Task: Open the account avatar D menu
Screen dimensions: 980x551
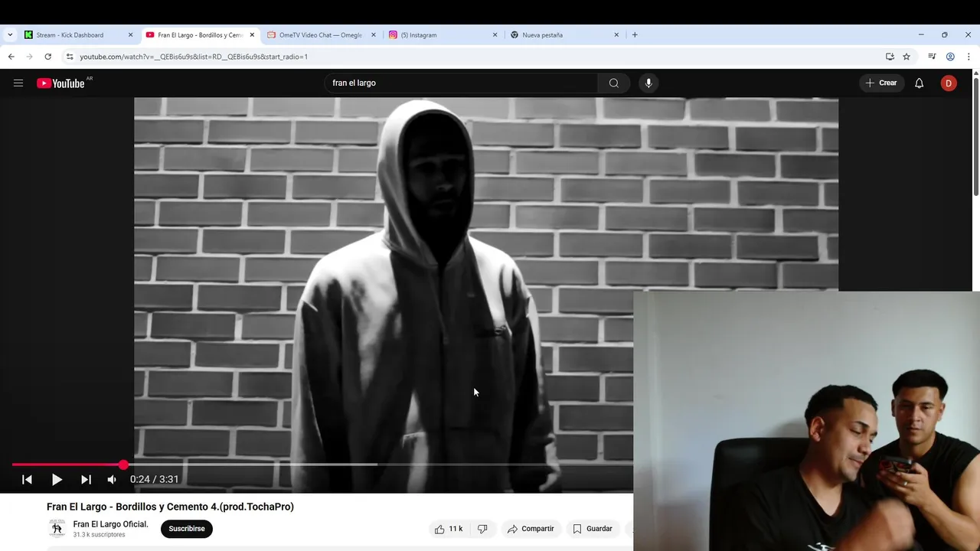Action: point(949,83)
